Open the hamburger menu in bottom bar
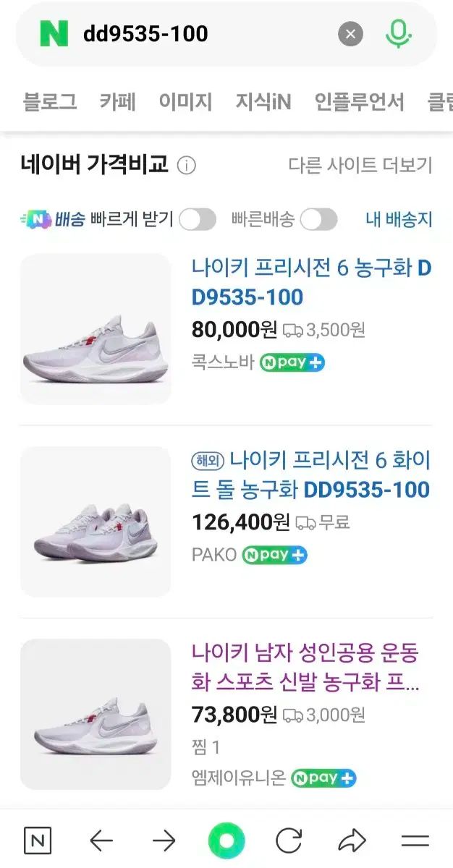The image size is (453, 868). point(414,841)
